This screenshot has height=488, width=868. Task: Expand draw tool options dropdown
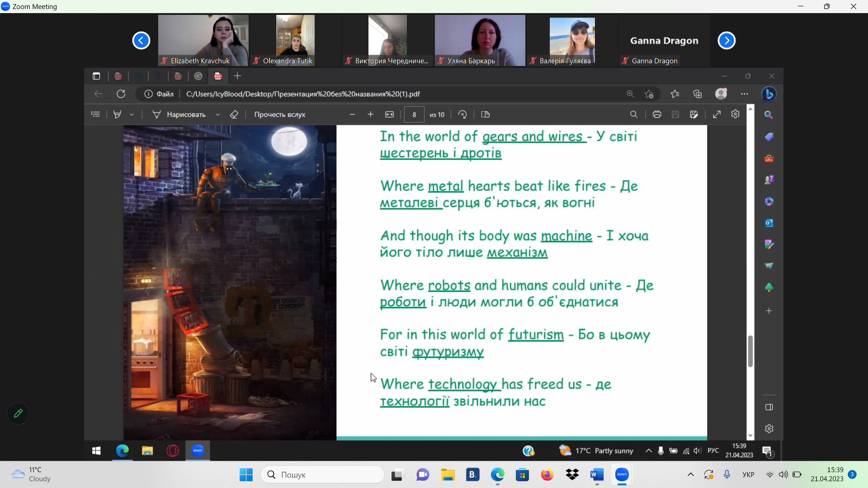217,115
